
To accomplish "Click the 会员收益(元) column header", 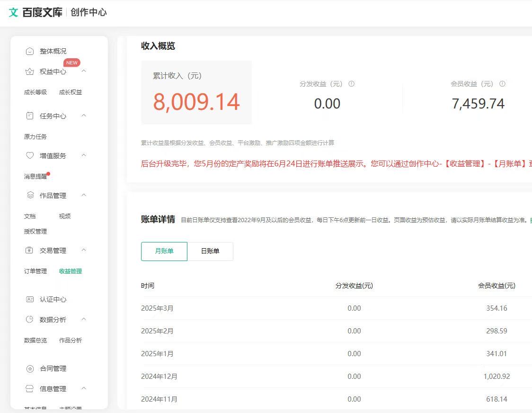I will pyautogui.click(x=497, y=286).
